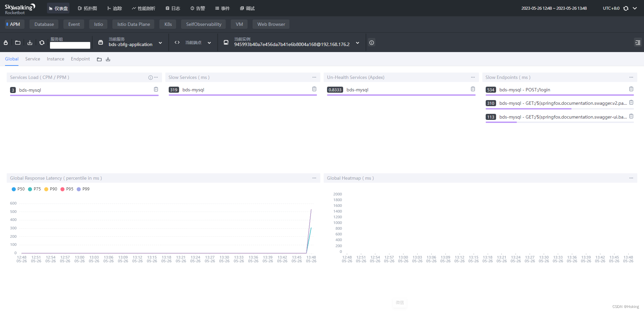Image resolution: width=644 pixels, height=312 pixels.
Task: Click the info circle icon after instance selector
Action: pos(372,43)
